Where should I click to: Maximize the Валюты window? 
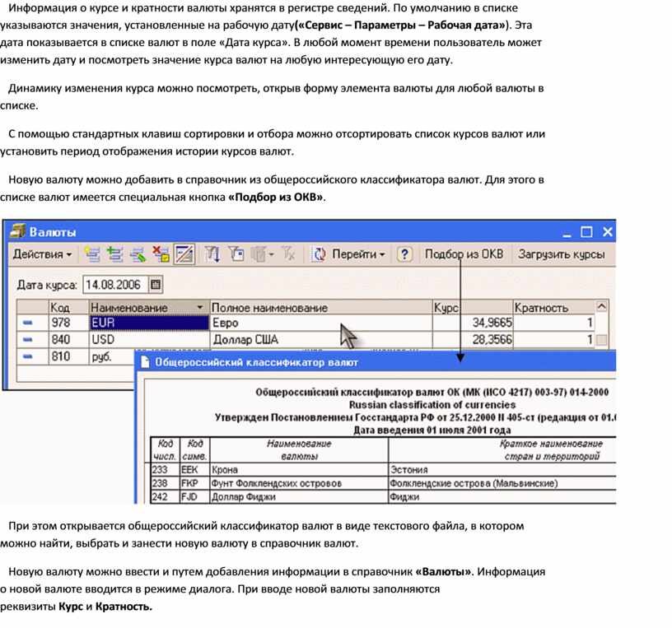coord(586,232)
